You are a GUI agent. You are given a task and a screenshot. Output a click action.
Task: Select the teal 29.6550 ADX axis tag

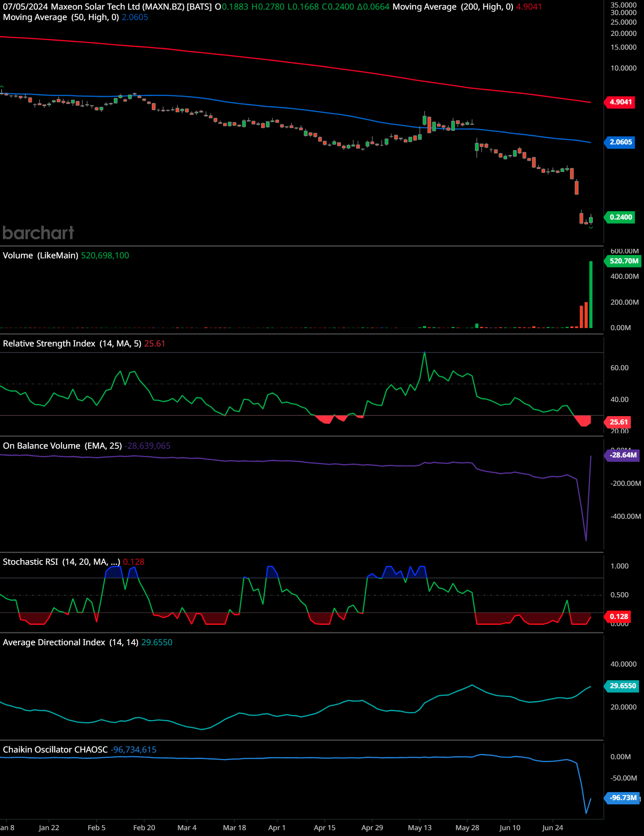[x=622, y=686]
